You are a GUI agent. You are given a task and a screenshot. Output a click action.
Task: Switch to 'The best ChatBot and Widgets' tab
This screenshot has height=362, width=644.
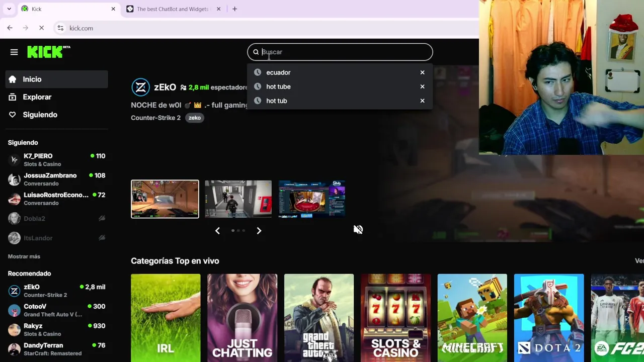[174, 9]
